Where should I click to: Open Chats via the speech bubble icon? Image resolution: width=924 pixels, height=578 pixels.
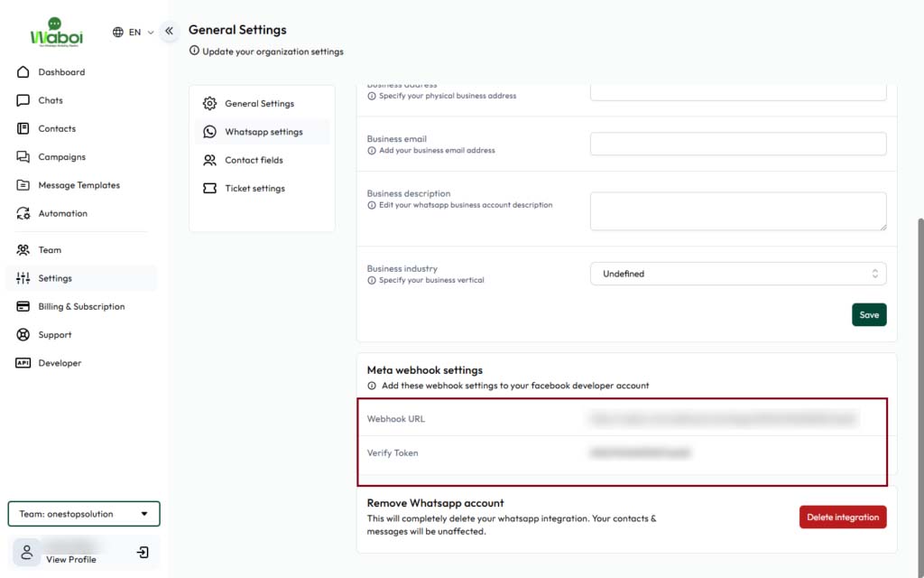(23, 100)
